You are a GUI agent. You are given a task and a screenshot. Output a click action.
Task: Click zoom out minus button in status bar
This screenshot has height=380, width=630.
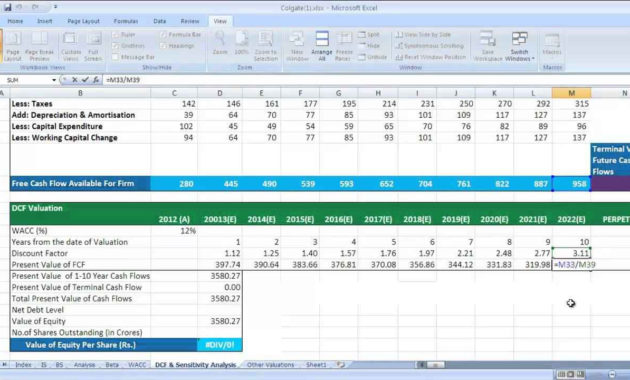[611, 374]
